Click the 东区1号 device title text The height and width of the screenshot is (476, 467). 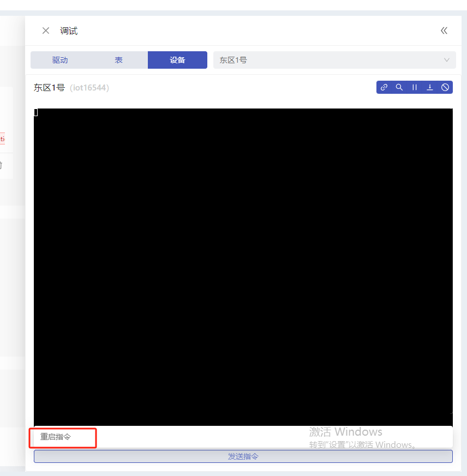(x=49, y=88)
